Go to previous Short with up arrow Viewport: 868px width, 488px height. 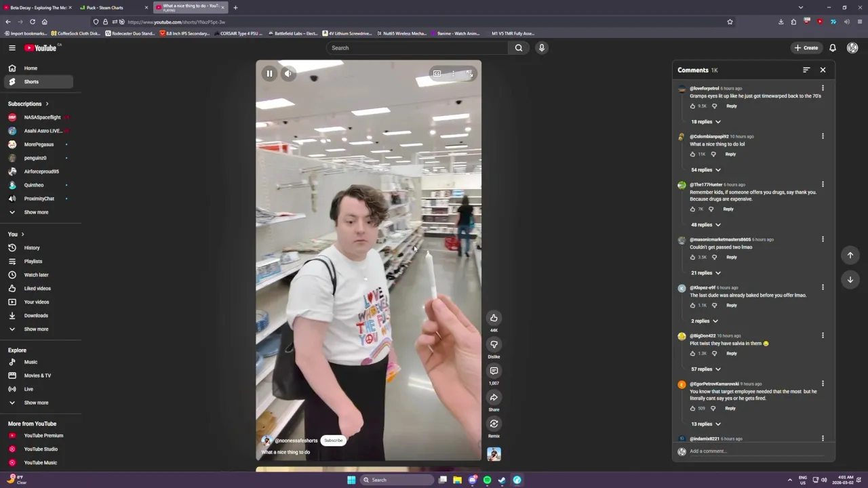click(850, 255)
